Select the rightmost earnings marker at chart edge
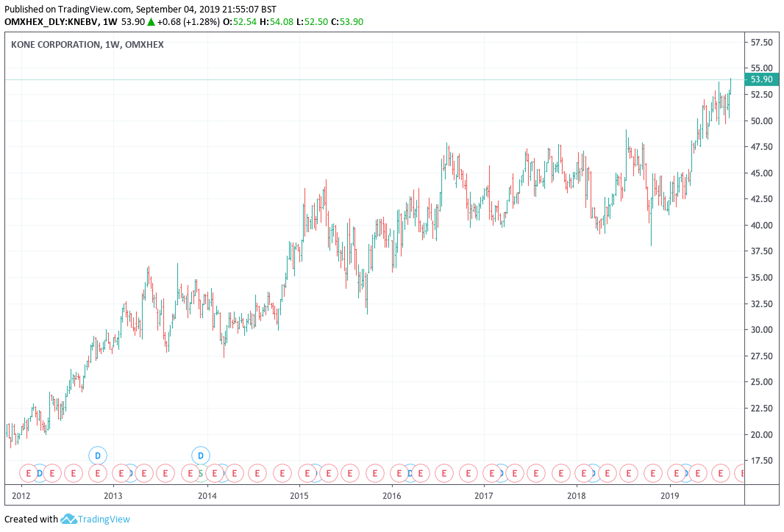Screen dimensions: 784x532 741,474
